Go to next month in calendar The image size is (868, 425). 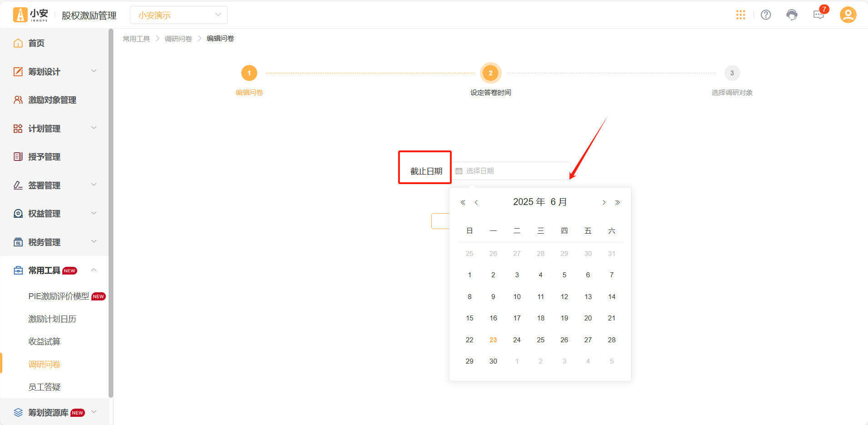tap(604, 202)
